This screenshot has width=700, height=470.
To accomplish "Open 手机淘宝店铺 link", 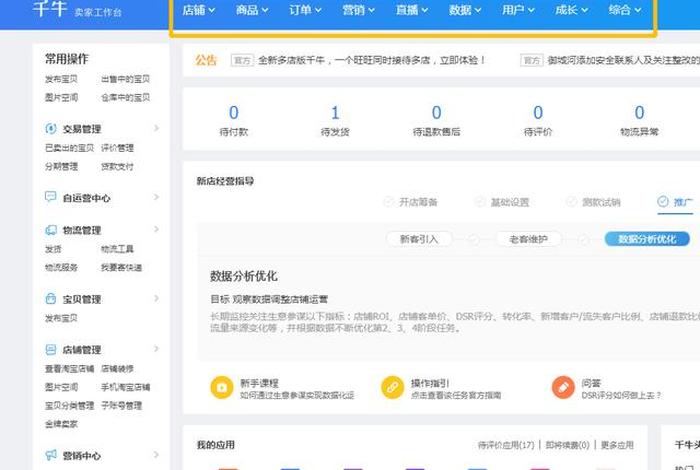I will pos(125,387).
